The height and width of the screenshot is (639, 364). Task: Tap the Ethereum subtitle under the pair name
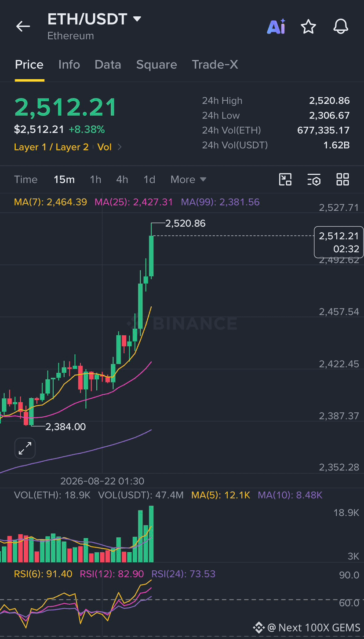pos(70,36)
